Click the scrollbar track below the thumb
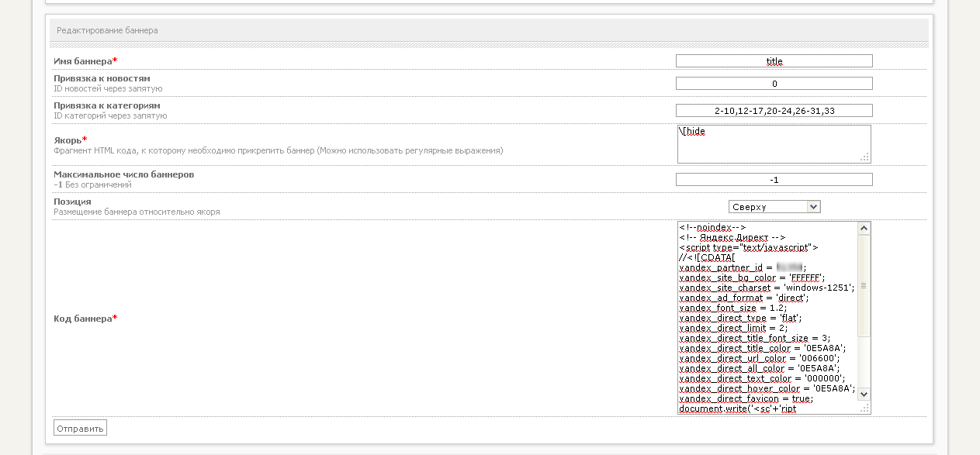 pos(864,363)
